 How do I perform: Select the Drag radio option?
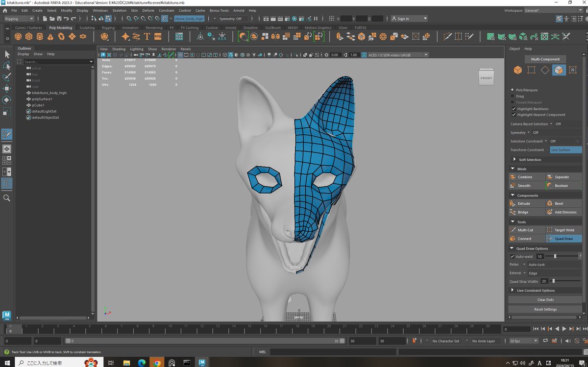(x=513, y=97)
